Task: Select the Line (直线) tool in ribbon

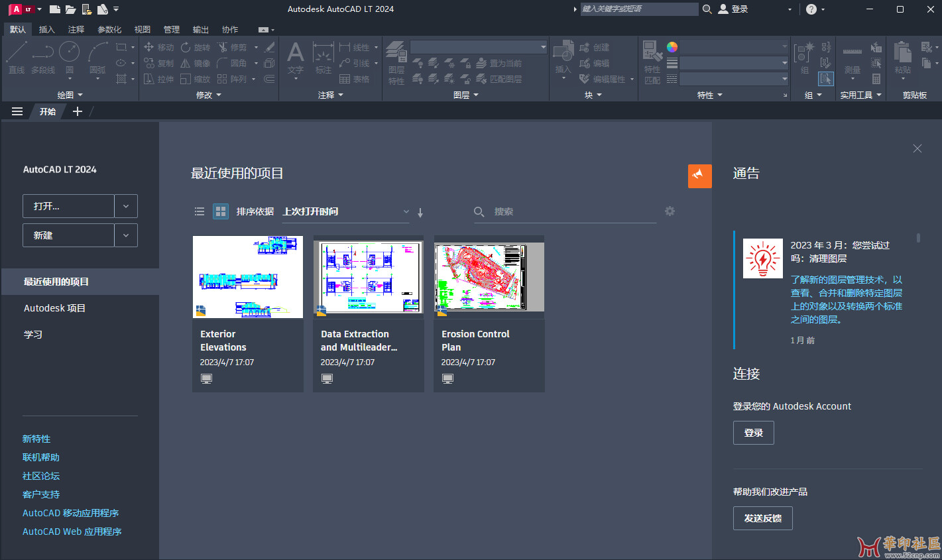Action: (17, 58)
